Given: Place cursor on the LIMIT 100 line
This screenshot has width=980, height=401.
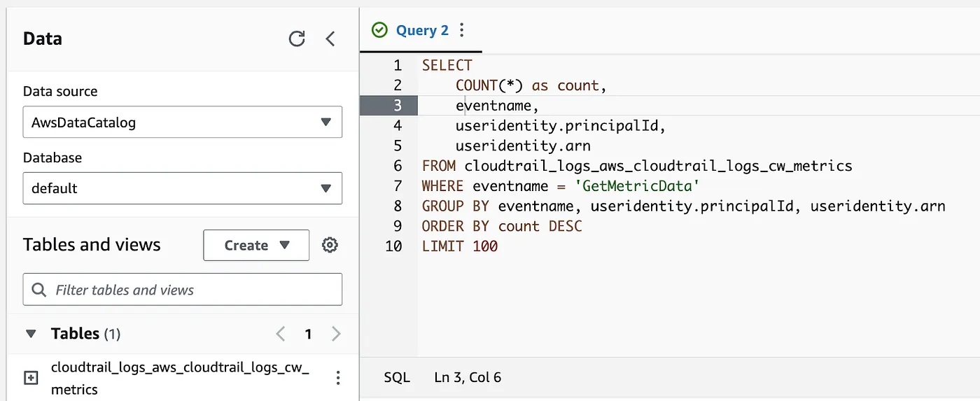Looking at the screenshot, I should 460,246.
